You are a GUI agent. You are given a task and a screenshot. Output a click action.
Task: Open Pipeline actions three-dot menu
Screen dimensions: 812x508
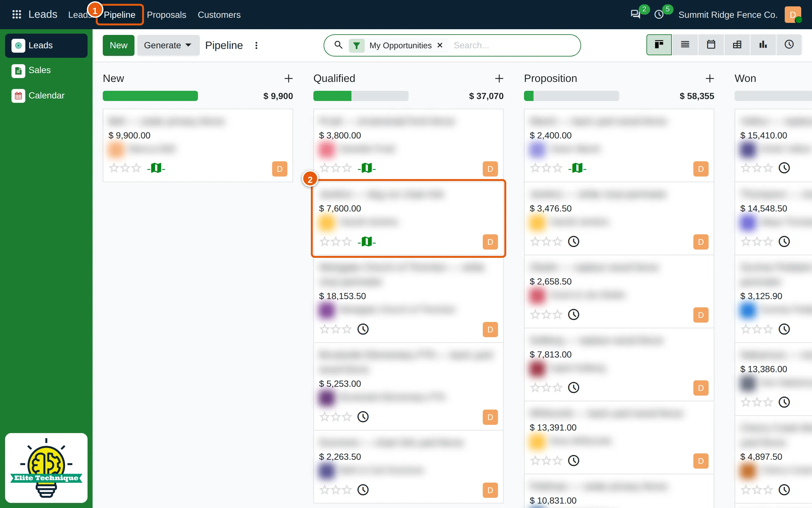pos(256,45)
